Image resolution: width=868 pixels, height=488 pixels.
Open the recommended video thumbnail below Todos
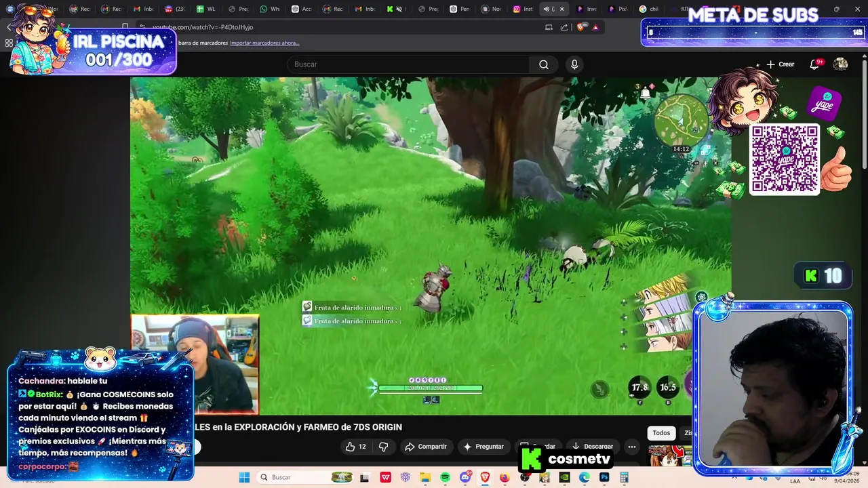[670, 455]
